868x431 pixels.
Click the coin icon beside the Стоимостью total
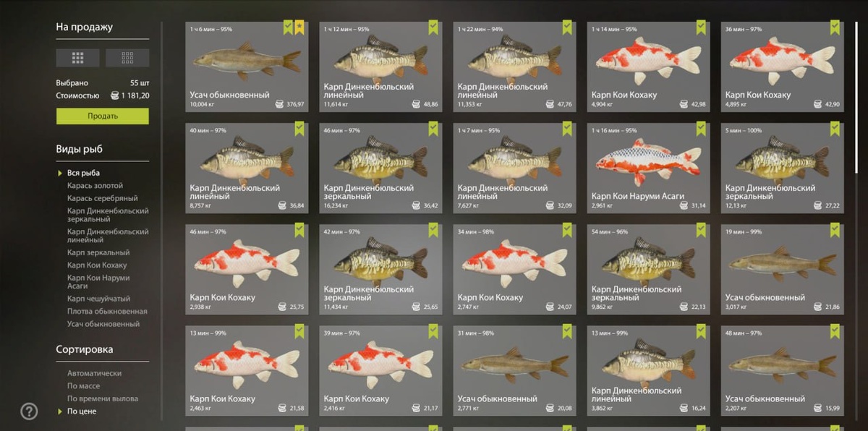coord(114,95)
